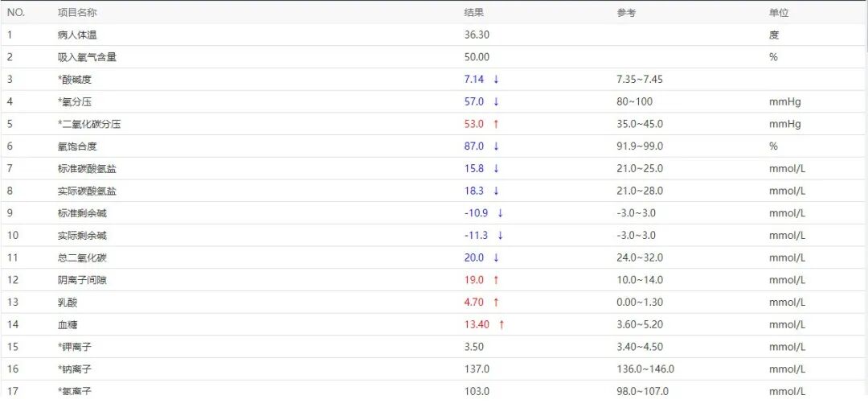Select the 总二氧化碳 row name
The image size is (868, 420).
pyautogui.click(x=82, y=257)
